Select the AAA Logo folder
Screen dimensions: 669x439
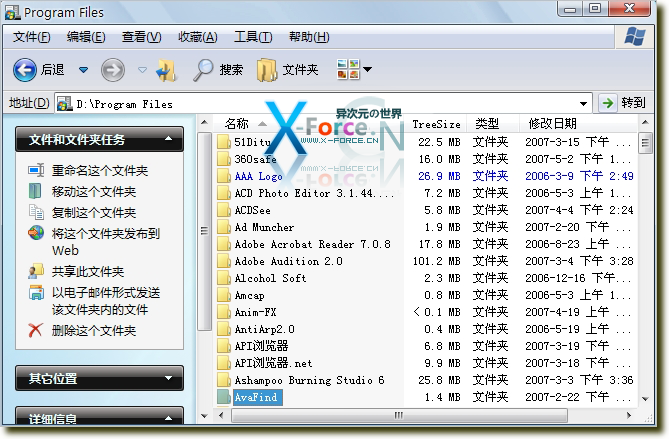pos(258,176)
